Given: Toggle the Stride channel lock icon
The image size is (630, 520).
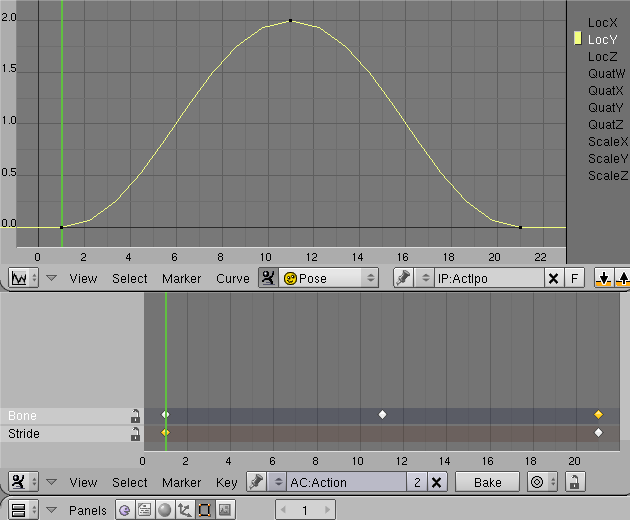Looking at the screenshot, I should click(x=135, y=434).
